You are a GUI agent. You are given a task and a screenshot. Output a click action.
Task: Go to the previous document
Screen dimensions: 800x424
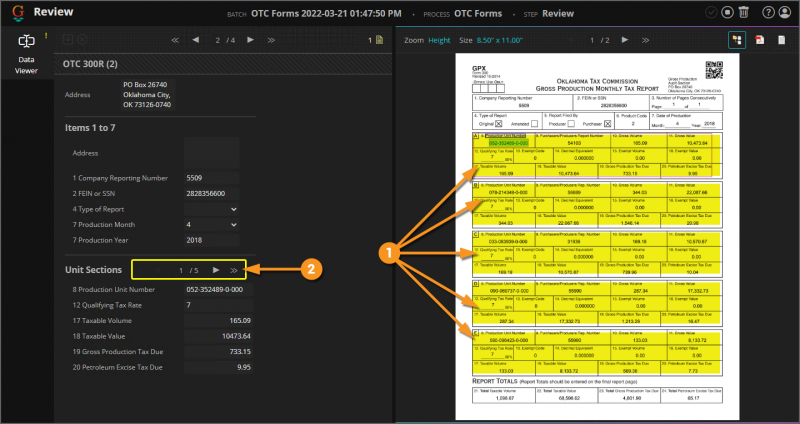coord(196,40)
